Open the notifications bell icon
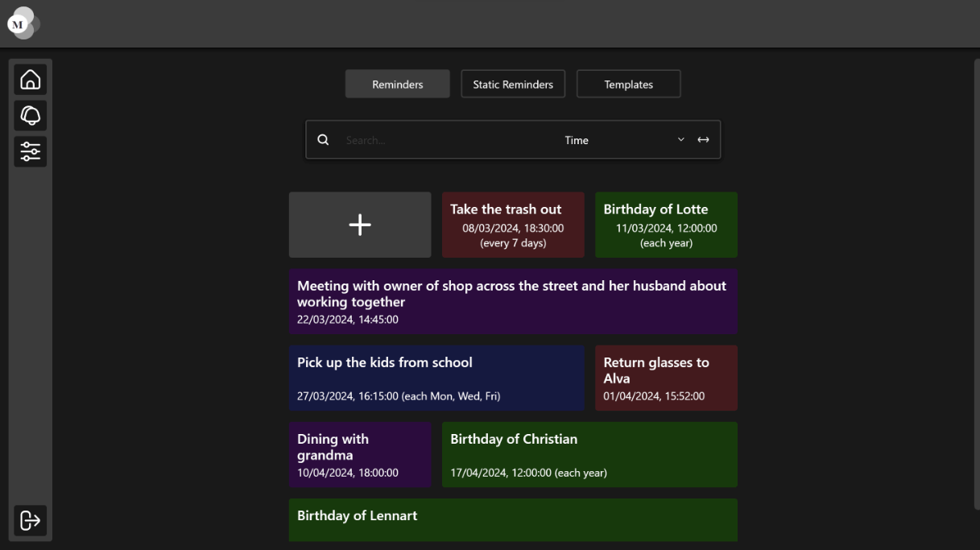The image size is (980, 550). (30, 116)
